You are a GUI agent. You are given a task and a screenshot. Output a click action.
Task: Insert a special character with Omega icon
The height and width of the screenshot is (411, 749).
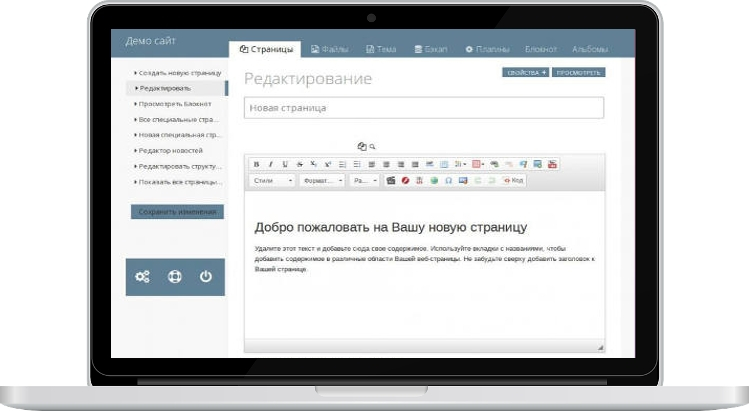tap(448, 180)
